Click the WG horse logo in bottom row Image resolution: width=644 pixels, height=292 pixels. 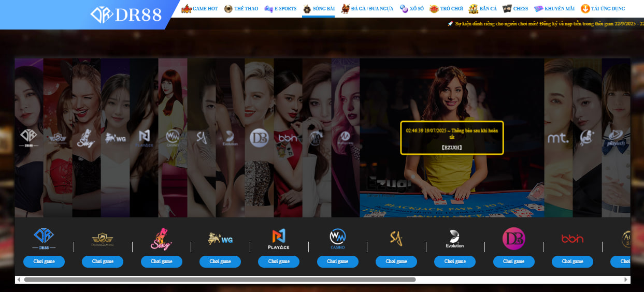tap(220, 239)
